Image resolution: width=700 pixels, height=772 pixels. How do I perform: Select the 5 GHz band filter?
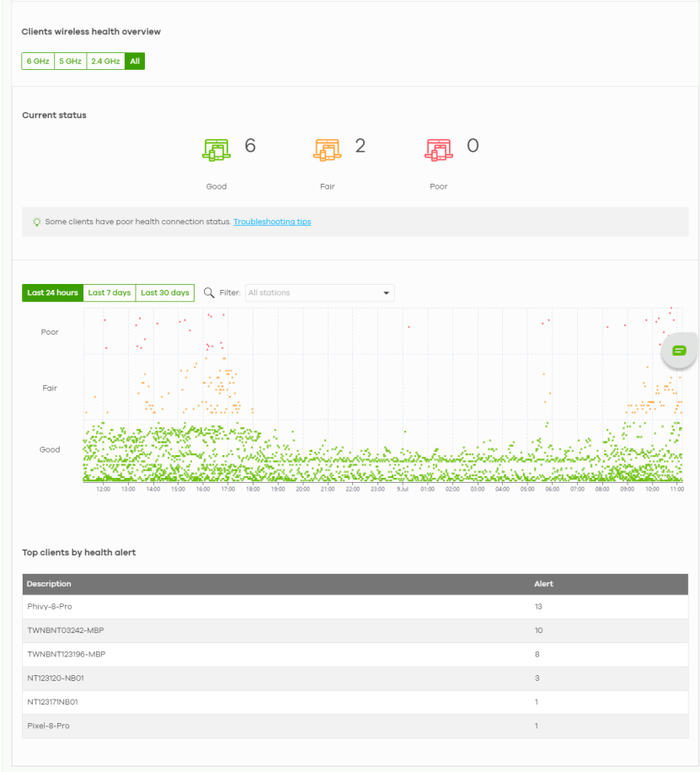pos(70,62)
